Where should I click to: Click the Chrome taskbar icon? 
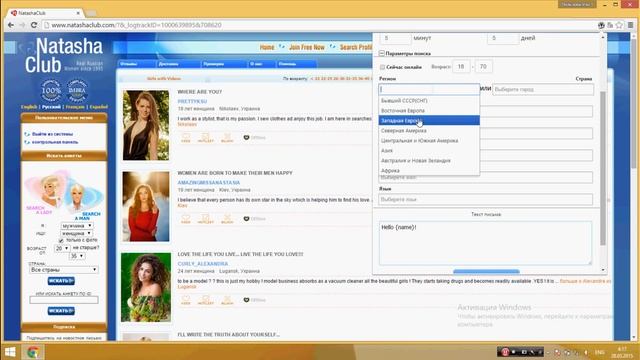33,352
